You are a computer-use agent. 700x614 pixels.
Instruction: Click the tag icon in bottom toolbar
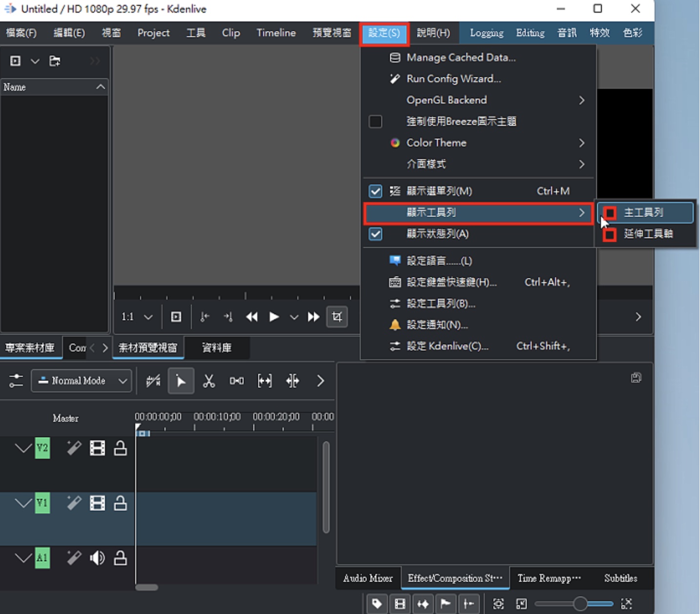[377, 604]
